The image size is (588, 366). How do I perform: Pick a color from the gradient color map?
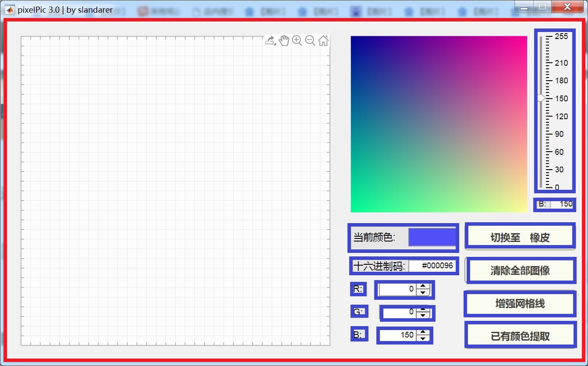[x=439, y=124]
